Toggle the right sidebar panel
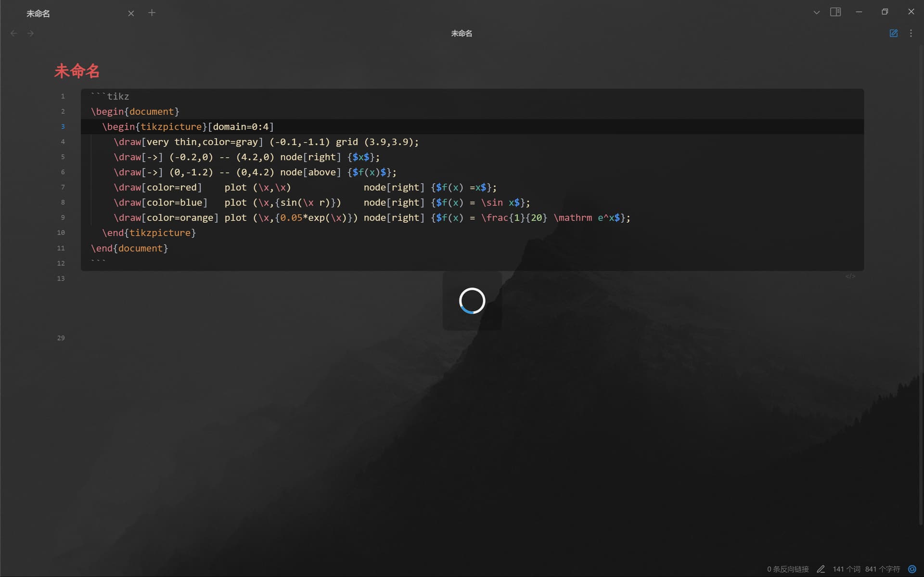Screen dimensions: 924x577 tap(835, 12)
